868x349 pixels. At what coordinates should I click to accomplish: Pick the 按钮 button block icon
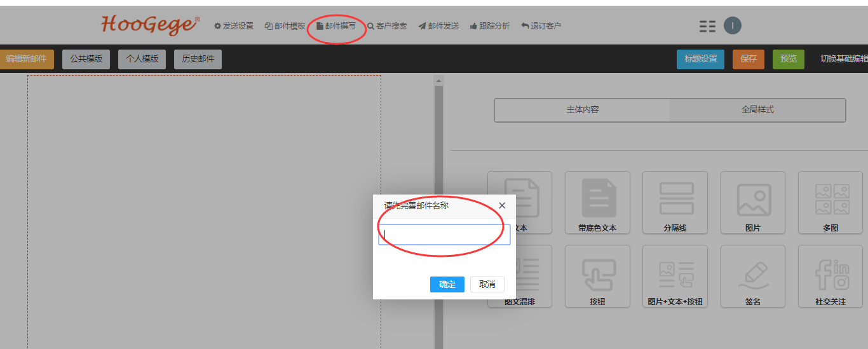pyautogui.click(x=597, y=275)
